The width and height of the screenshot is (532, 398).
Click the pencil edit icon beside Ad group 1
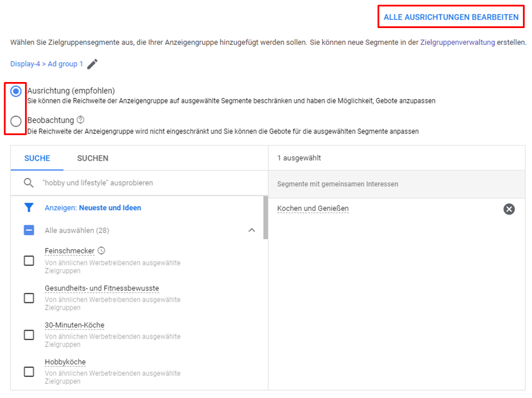click(x=92, y=64)
